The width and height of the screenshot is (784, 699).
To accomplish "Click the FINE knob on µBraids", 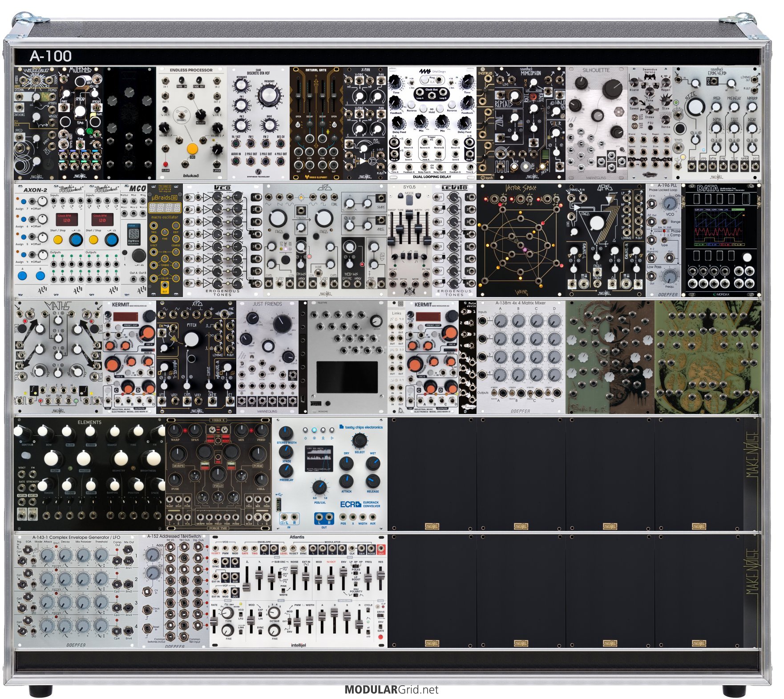I will 165,232.
